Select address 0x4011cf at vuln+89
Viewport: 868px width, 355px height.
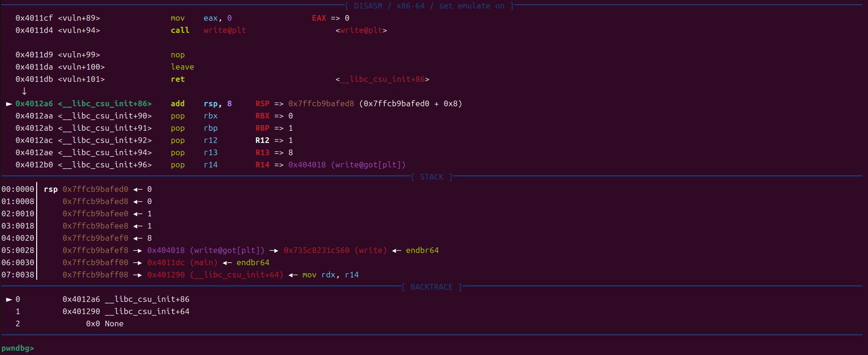tap(34, 18)
